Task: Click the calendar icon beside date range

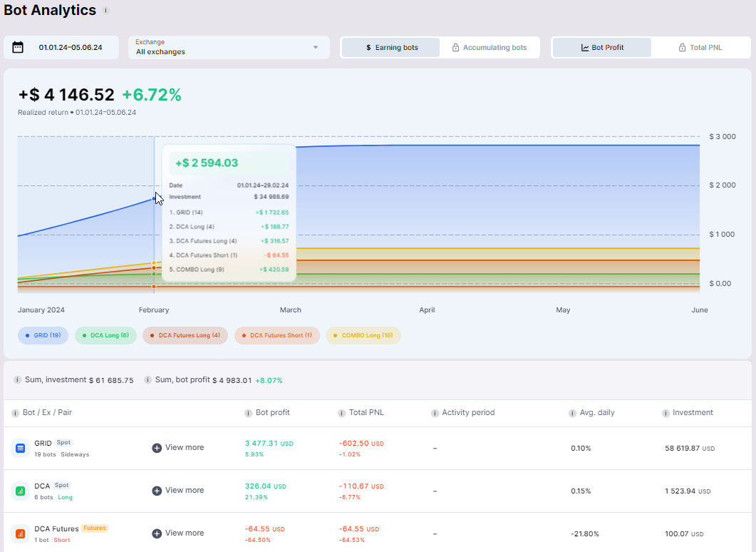Action: [x=18, y=48]
